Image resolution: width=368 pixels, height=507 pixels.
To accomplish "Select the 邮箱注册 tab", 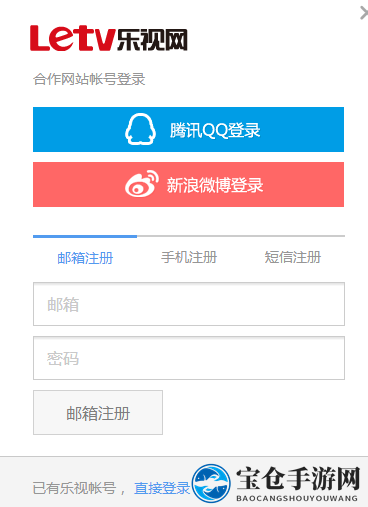I will point(85,258).
